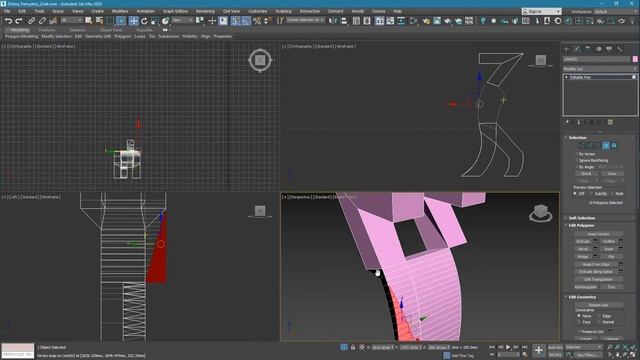
Task: Click the Mirror tool icon
Action: click(333, 21)
